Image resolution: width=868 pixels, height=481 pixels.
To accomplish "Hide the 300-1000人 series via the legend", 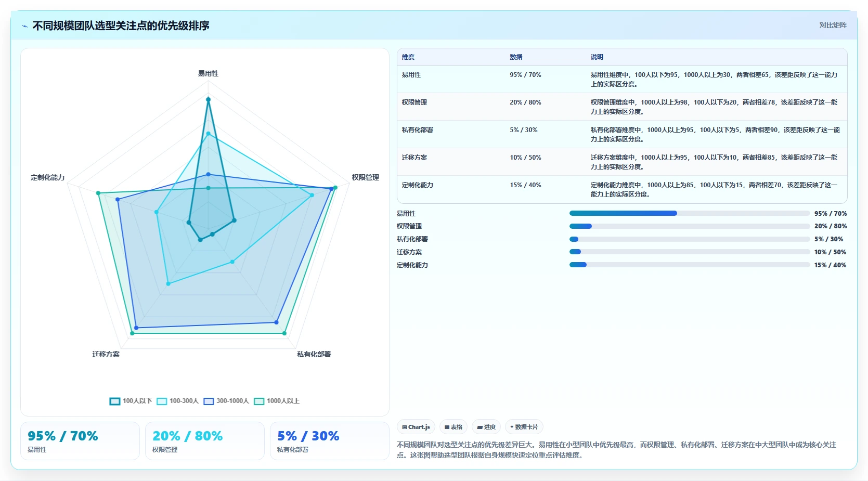I will click(226, 401).
